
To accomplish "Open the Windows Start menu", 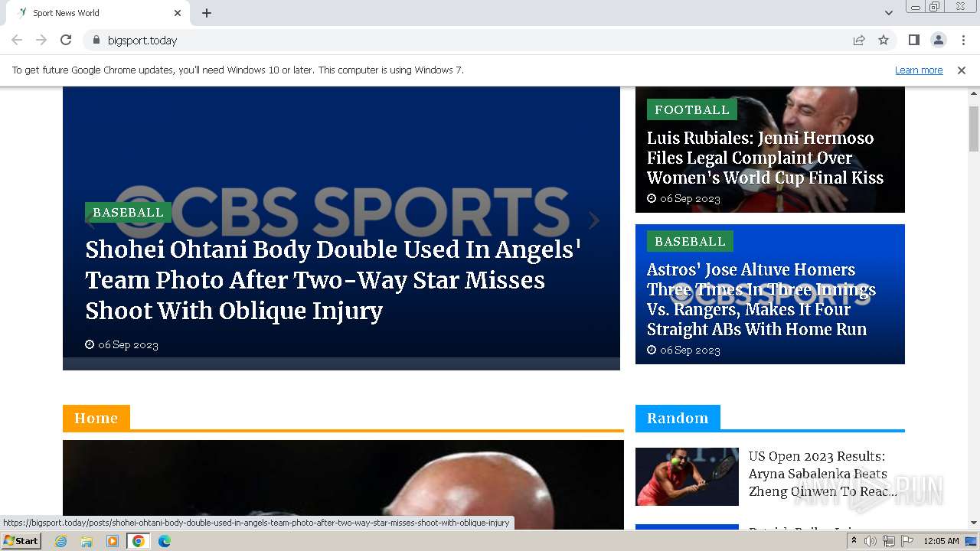I will pyautogui.click(x=21, y=541).
